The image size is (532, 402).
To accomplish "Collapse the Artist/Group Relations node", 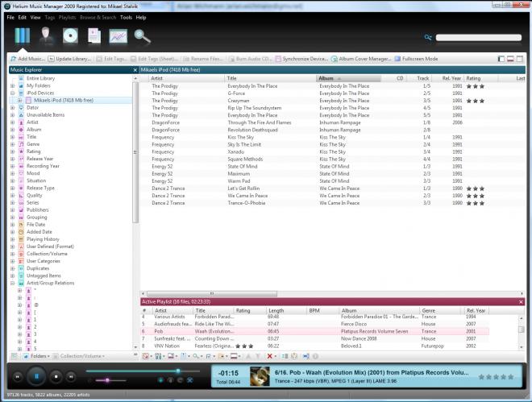I will coord(13,283).
